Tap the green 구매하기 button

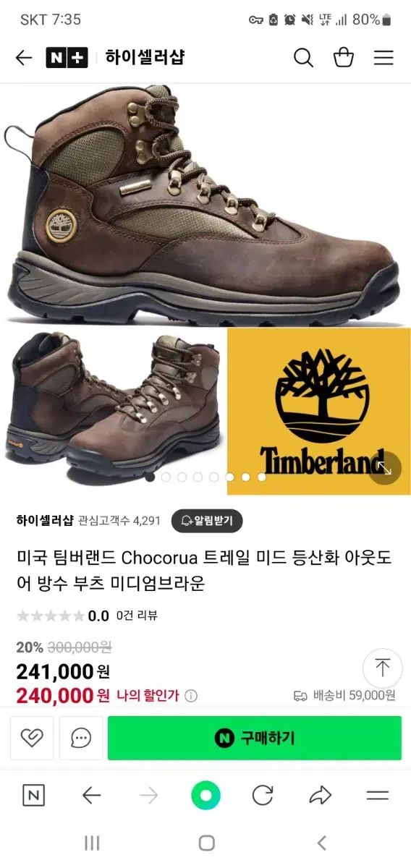click(x=255, y=738)
